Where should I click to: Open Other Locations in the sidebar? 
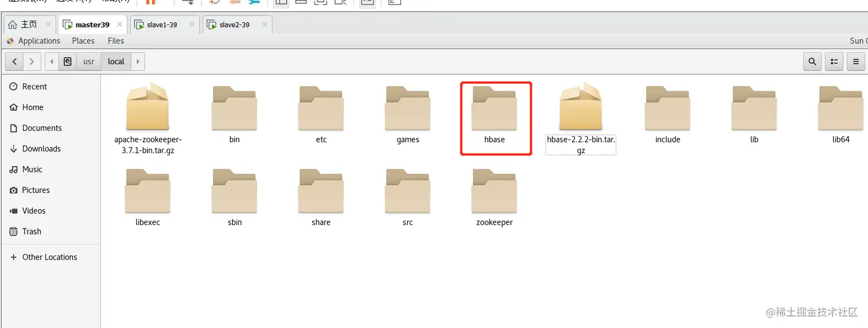pos(51,257)
